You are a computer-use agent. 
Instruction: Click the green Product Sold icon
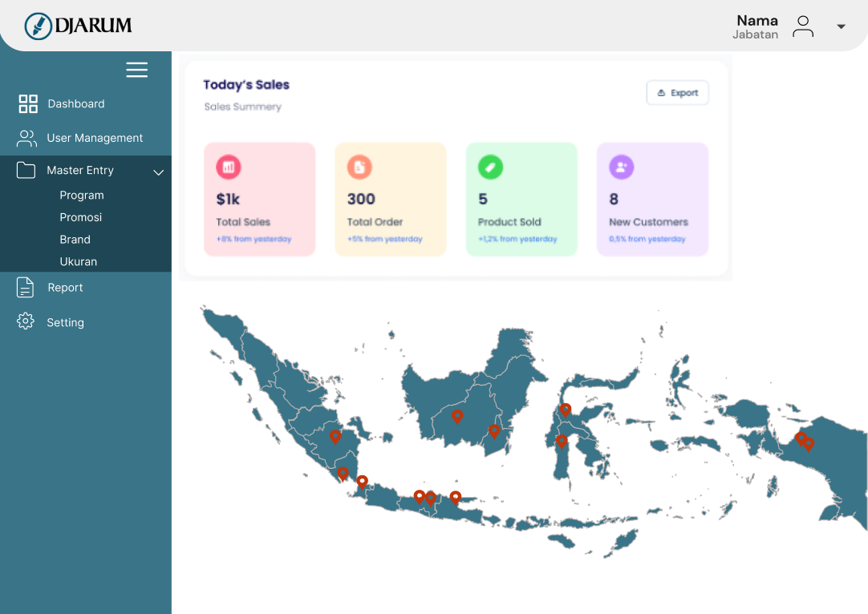pos(490,167)
